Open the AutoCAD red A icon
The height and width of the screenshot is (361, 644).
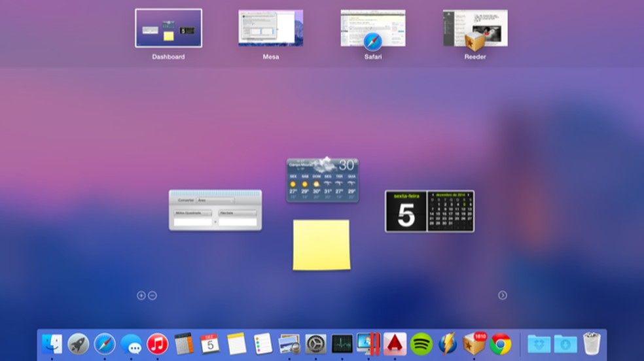[x=395, y=343]
